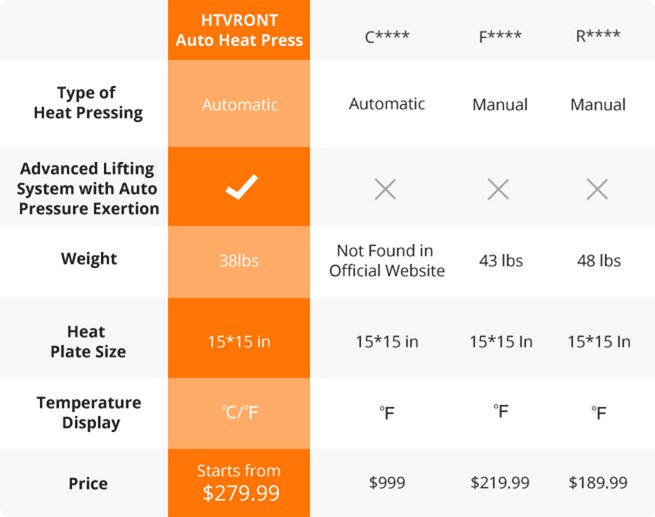The width and height of the screenshot is (655, 517).
Task: Click the white checkmark in HTVRONT column
Action: click(x=240, y=188)
